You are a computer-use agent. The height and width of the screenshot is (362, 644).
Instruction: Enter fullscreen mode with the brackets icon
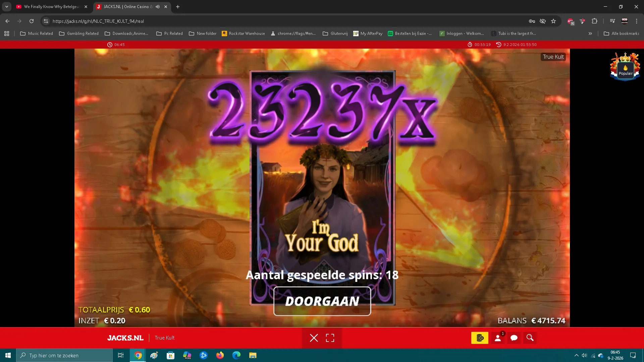click(330, 338)
